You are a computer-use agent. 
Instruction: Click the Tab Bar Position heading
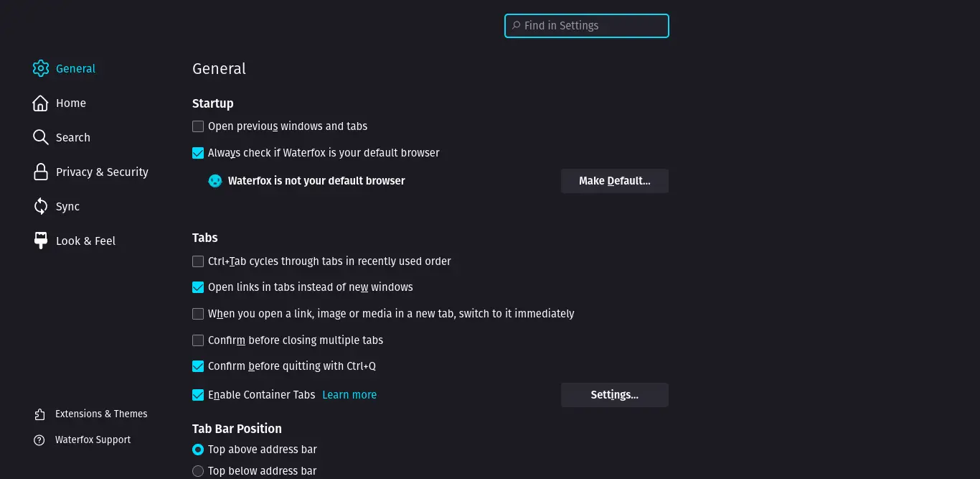(237, 429)
